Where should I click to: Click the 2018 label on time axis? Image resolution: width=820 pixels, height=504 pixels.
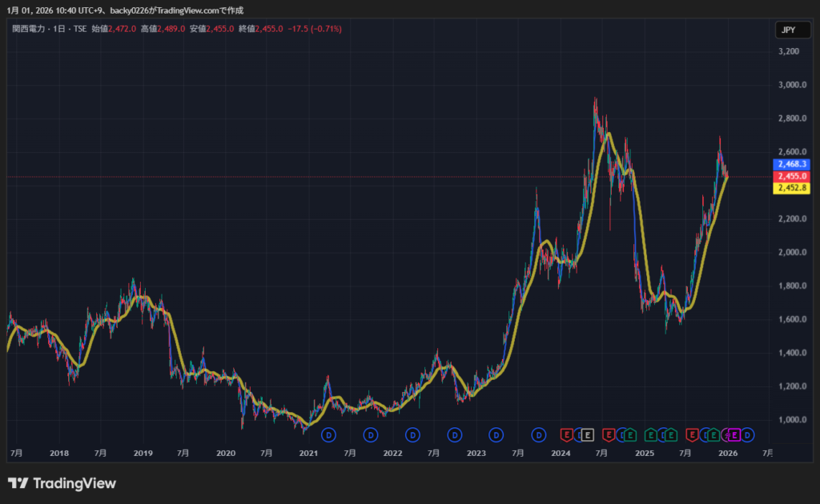pos(59,454)
